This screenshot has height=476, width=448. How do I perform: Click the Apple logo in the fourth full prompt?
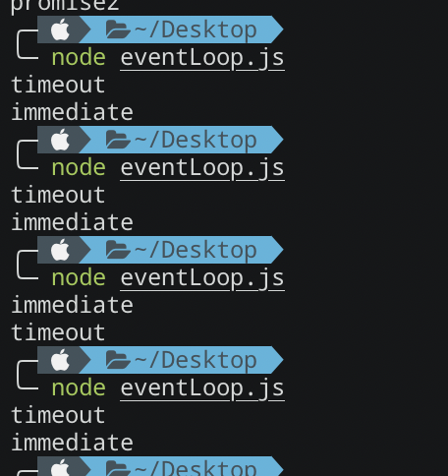point(60,360)
